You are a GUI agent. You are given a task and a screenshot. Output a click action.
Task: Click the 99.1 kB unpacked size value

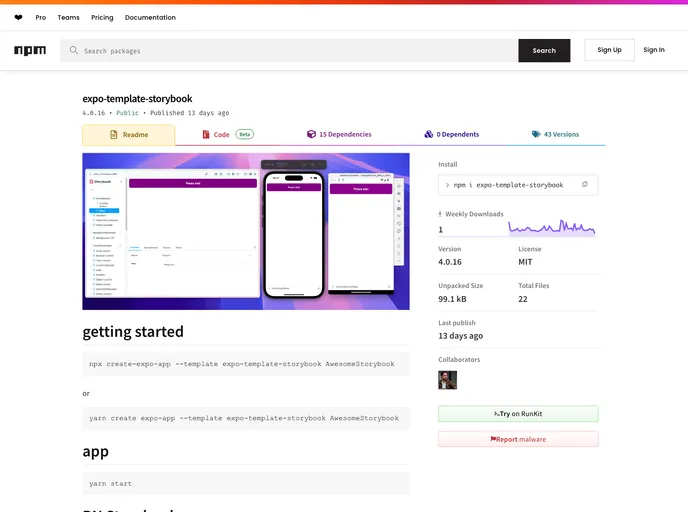click(x=452, y=299)
